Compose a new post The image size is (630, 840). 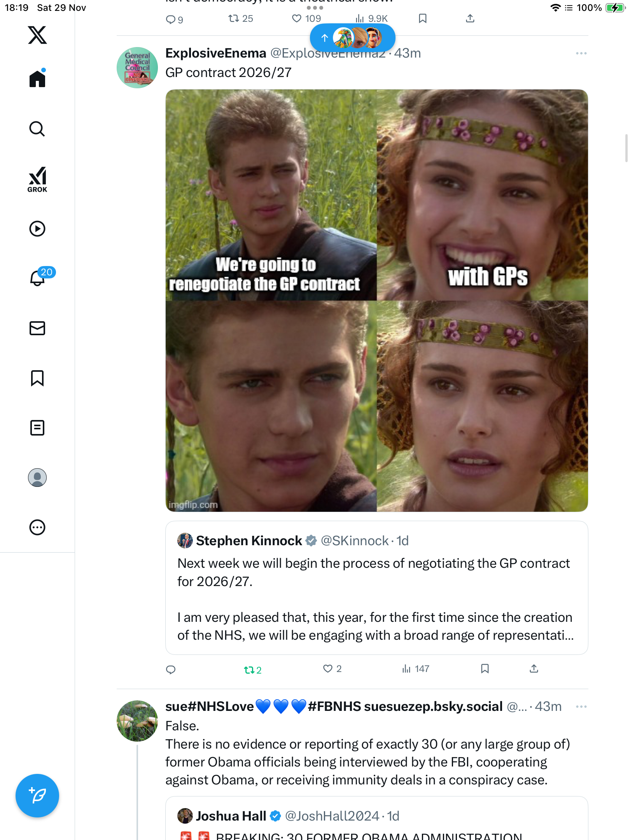coord(37,796)
